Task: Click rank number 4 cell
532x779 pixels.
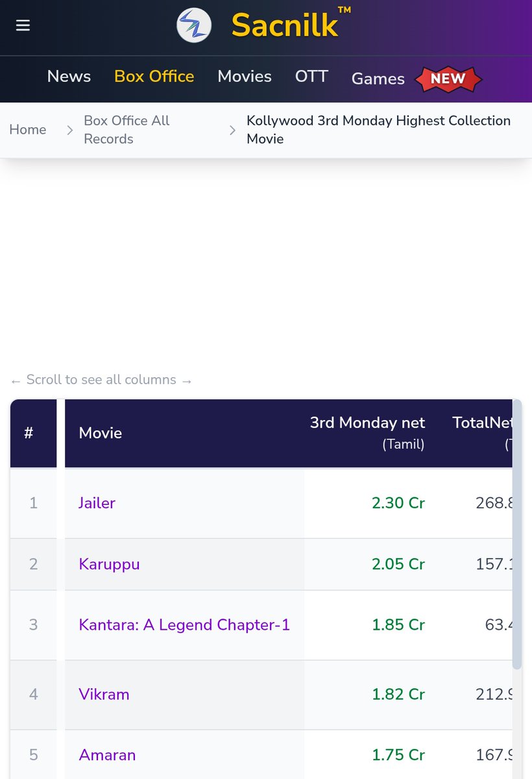Action: (33, 695)
